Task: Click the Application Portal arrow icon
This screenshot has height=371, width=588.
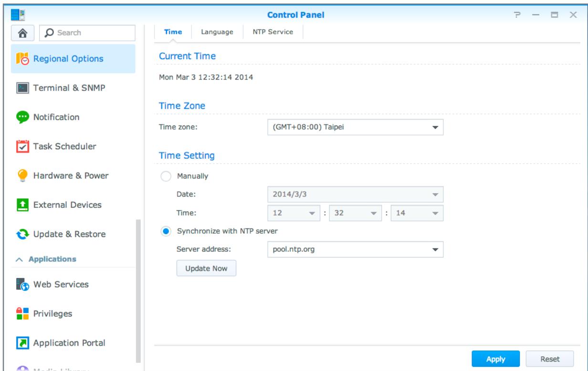Action: coord(23,343)
